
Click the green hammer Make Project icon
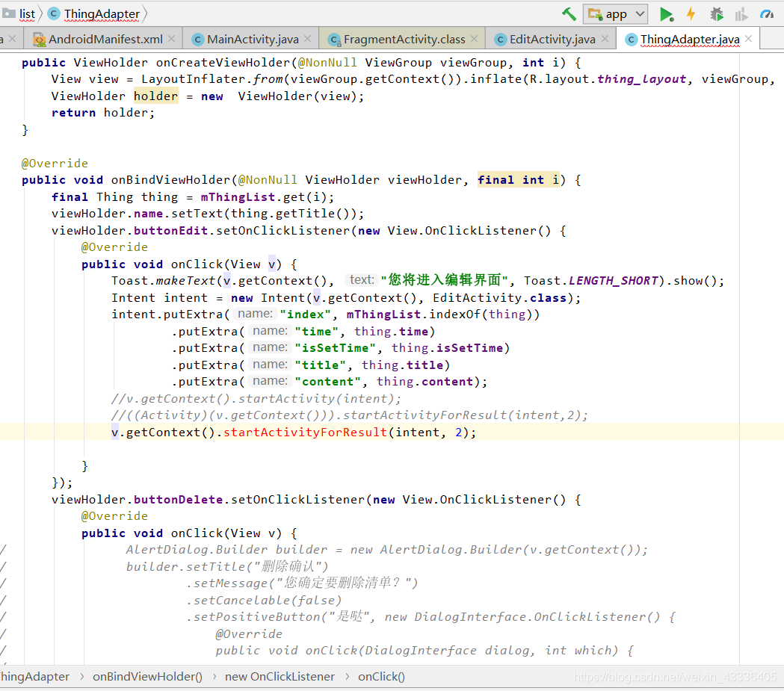click(569, 14)
